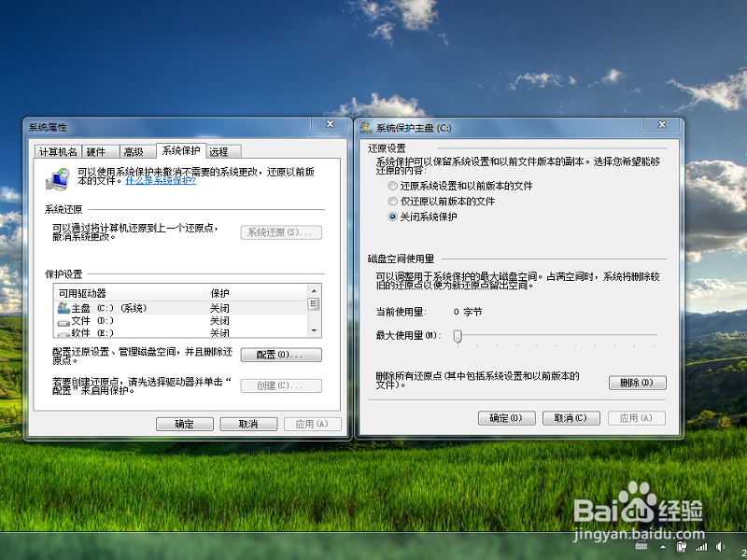Click the 保护 column header
The width and height of the screenshot is (747, 560).
click(x=257, y=293)
